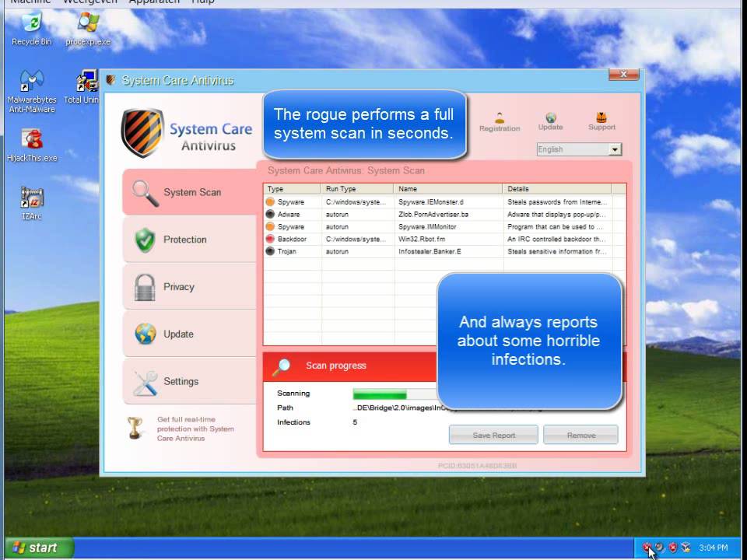Click the Backdoor row red status icon
The image size is (747, 560).
[270, 239]
